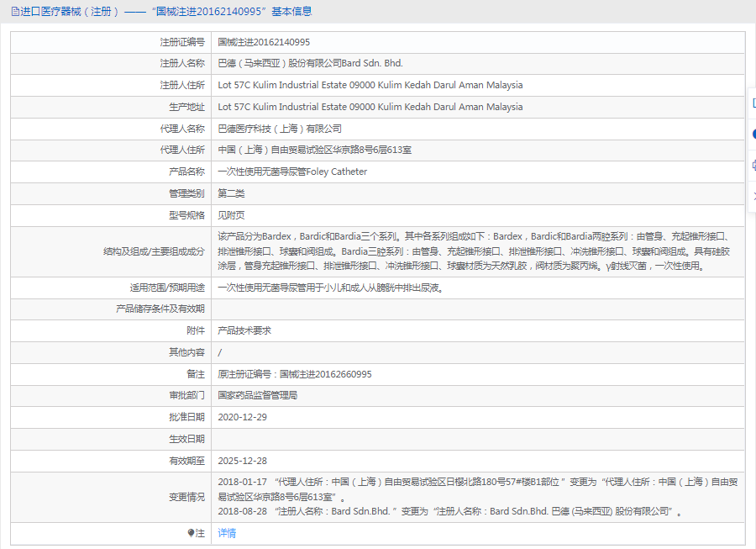Screen dimensions: 756x549
Task: Select the slash value in the 其他内容 row
Action: point(220,352)
